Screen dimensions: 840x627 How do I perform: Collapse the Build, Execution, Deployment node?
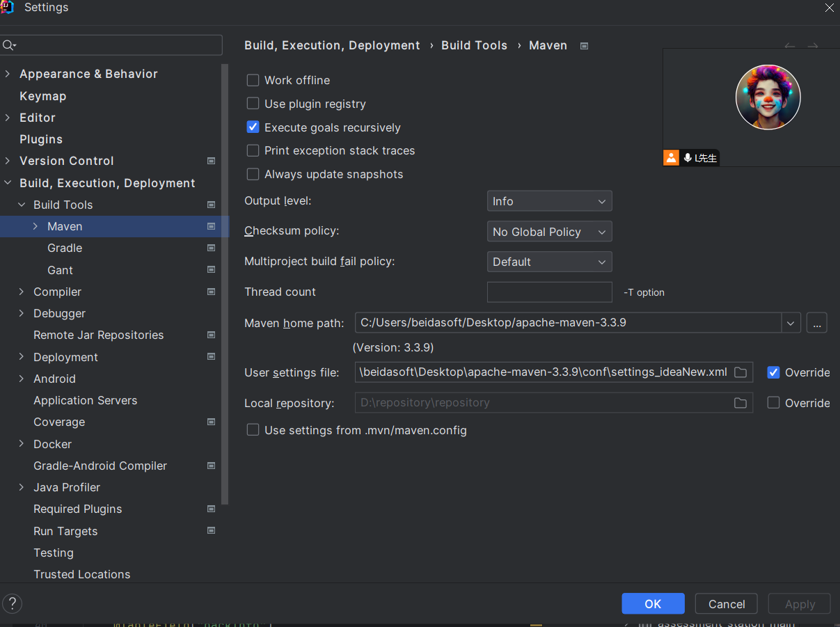pos(8,183)
